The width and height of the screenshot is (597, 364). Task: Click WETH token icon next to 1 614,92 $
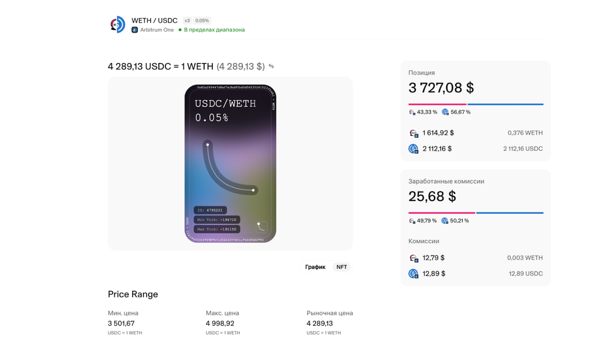(413, 133)
